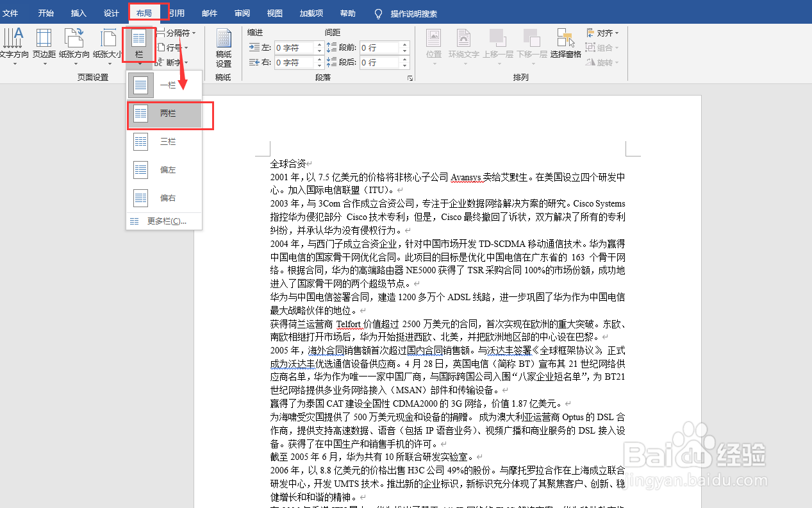Click the left indent 左 icon
Viewport: 812px width, 508px height.
pos(254,47)
